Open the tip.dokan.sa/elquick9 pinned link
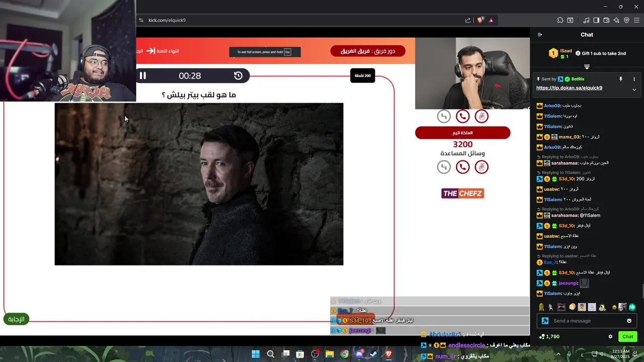 [569, 88]
